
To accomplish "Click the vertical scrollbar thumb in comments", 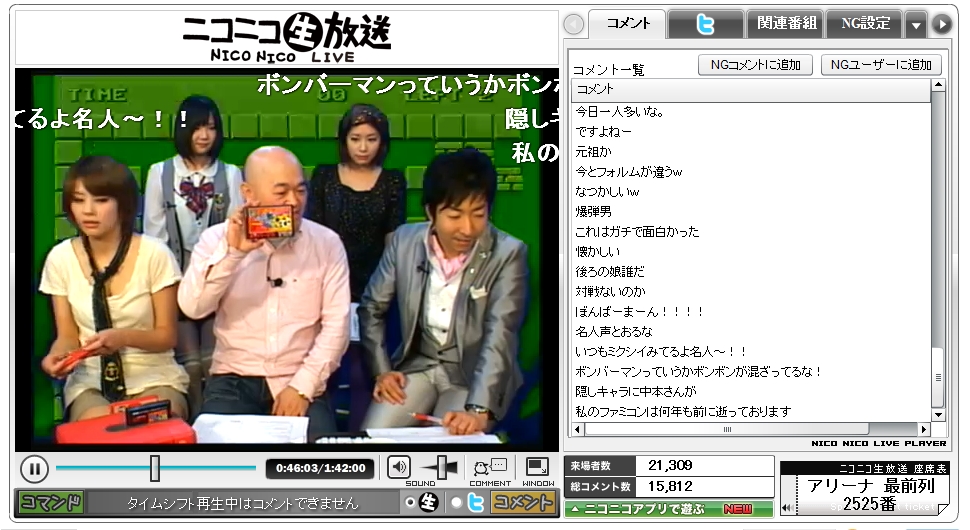I will pos(938,377).
